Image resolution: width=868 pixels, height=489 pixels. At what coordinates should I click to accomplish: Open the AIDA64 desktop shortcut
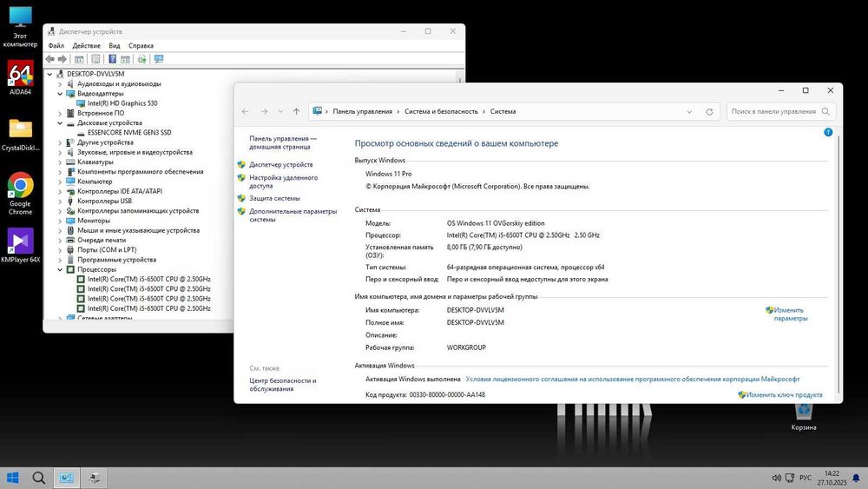click(x=20, y=77)
